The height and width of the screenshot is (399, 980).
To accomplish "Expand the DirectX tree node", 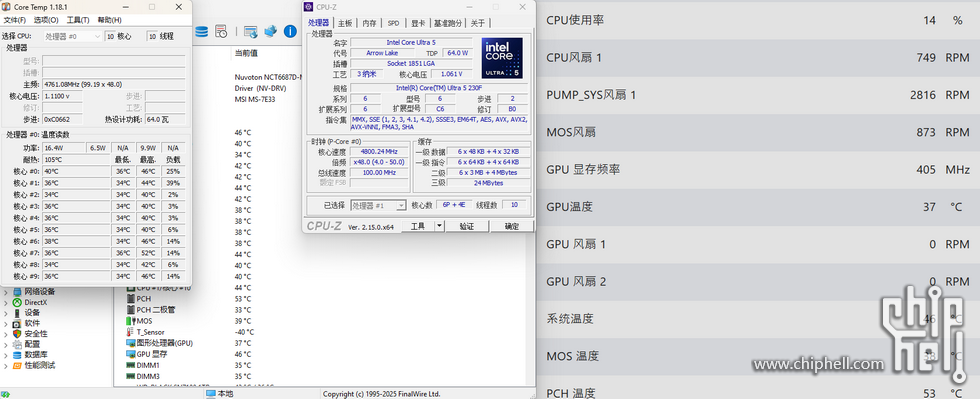I will coord(6,302).
